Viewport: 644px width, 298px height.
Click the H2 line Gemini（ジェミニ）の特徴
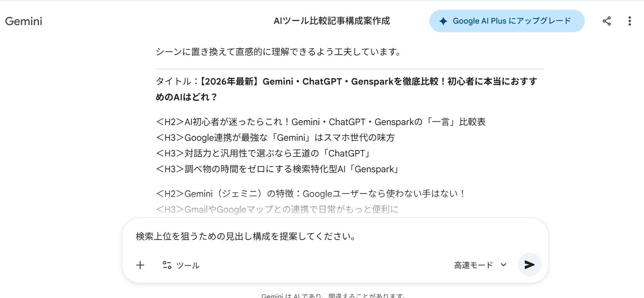point(311,194)
